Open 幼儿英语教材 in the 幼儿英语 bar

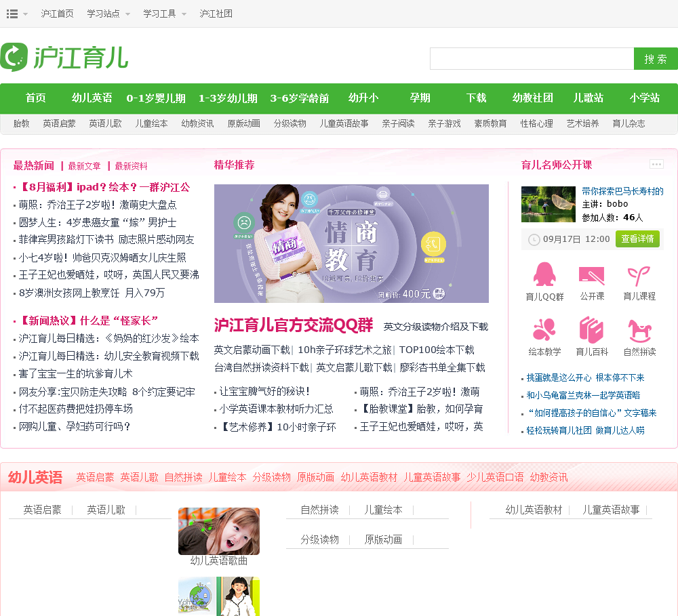point(369,477)
